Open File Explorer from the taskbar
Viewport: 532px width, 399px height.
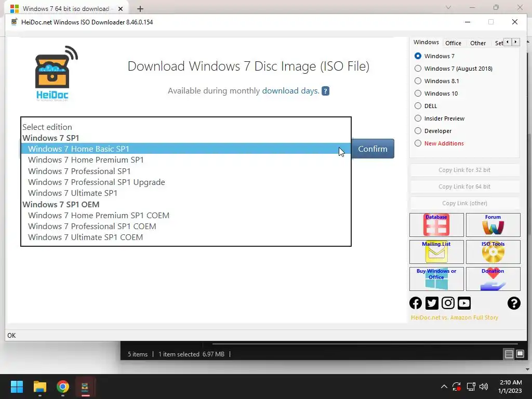[x=39, y=387]
